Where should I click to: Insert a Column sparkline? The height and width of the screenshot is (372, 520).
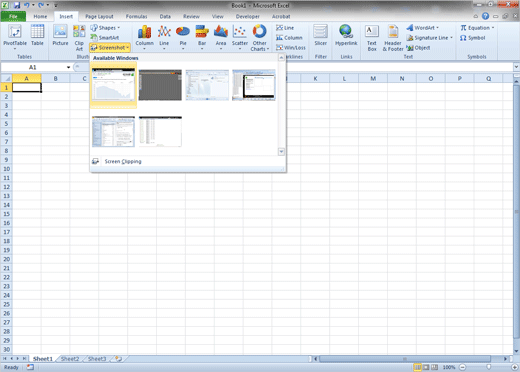click(x=289, y=38)
